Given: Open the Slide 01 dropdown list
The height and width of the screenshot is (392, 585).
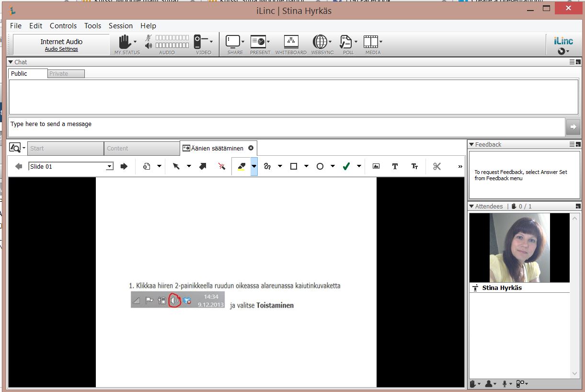Looking at the screenshot, I should 110,166.
